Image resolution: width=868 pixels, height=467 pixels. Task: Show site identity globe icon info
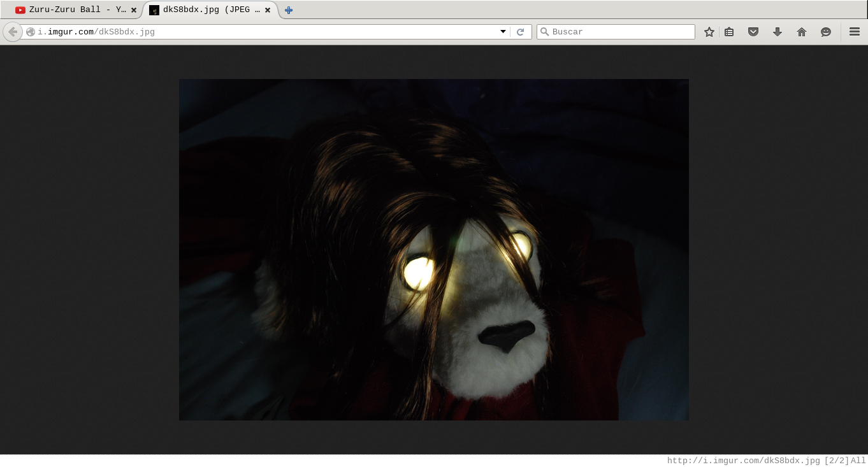(x=31, y=32)
